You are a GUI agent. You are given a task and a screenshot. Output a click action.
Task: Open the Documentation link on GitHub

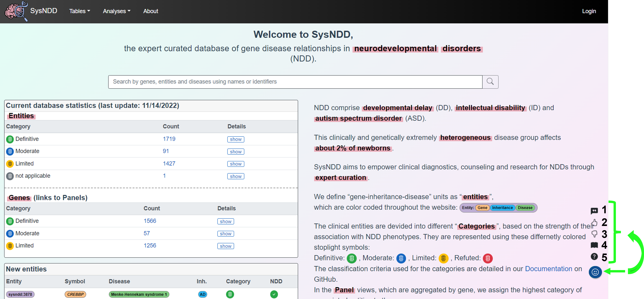pyautogui.click(x=548, y=269)
